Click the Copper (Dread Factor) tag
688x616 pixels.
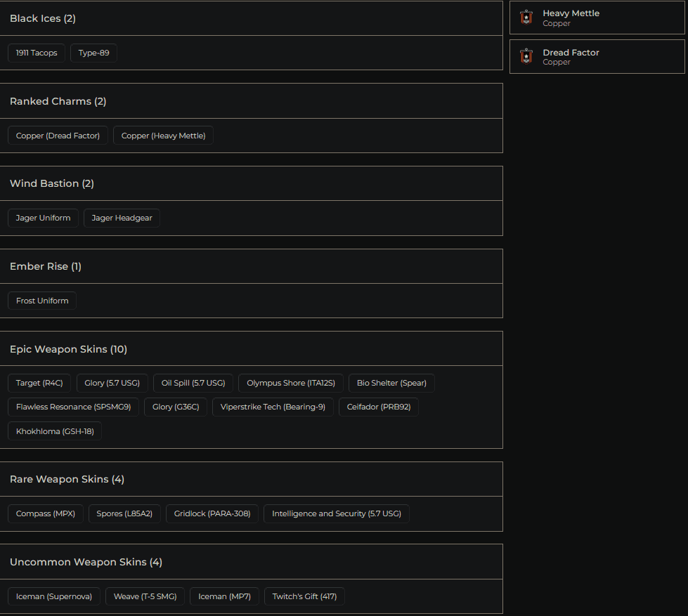58,136
